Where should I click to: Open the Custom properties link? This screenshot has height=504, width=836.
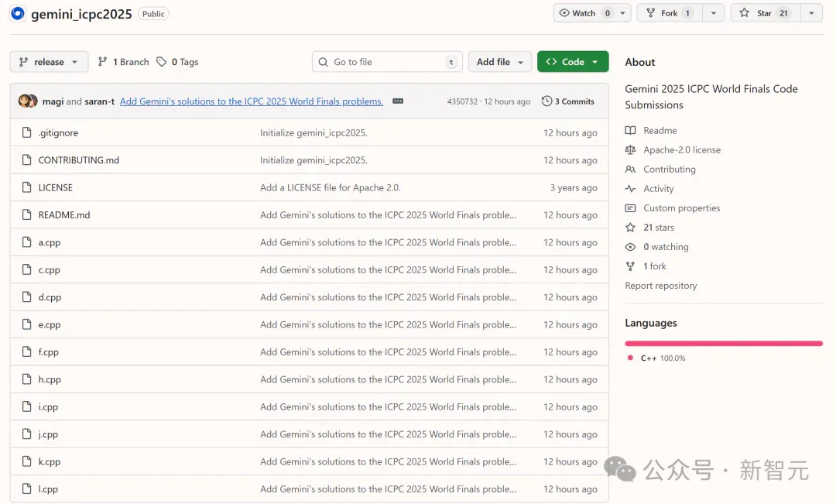click(681, 208)
